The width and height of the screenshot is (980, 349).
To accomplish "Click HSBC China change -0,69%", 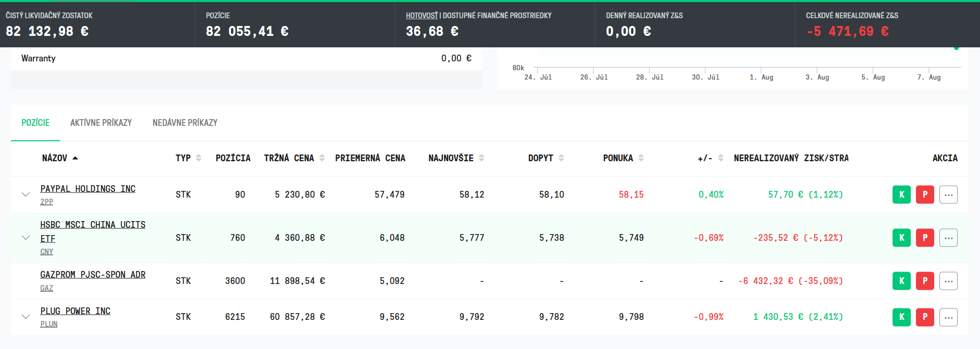I will coord(709,238).
